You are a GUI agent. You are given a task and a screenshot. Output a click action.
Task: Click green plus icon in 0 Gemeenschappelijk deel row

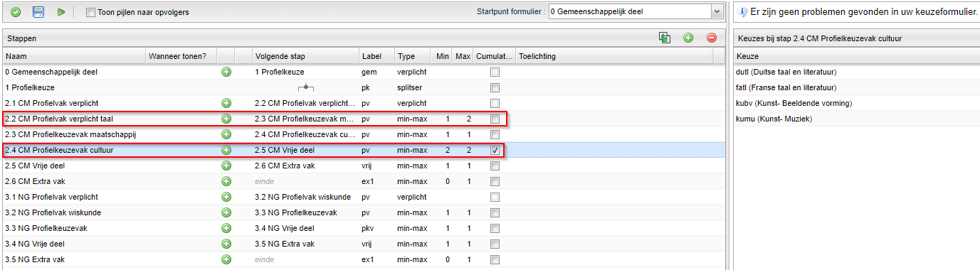[x=226, y=72]
